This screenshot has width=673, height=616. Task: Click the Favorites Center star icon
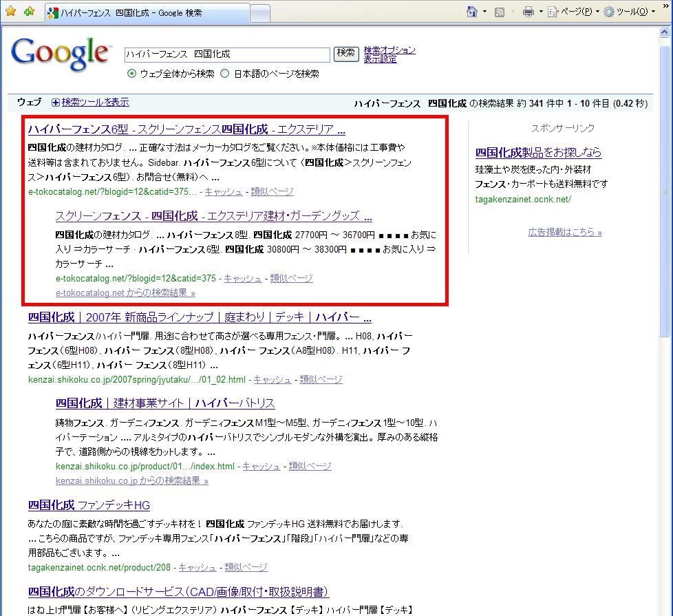coord(10,12)
